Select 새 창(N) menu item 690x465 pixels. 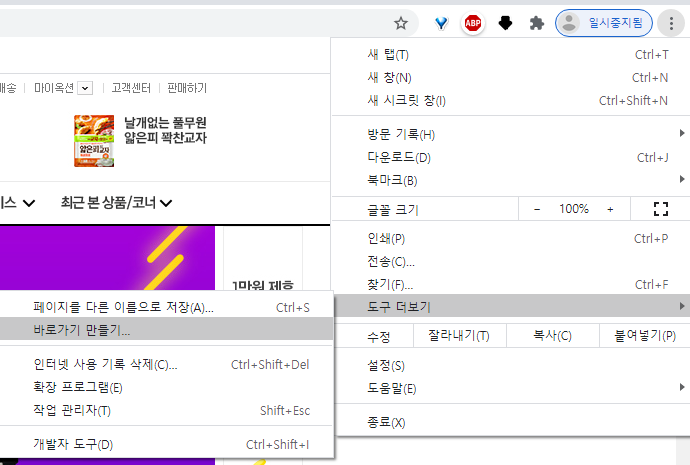point(510,77)
